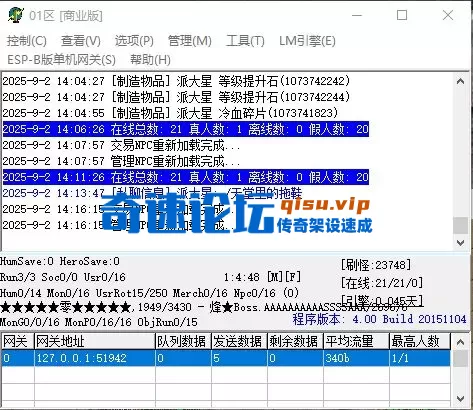Open the 选项(P) menu
The image size is (473, 410).
pyautogui.click(x=134, y=41)
